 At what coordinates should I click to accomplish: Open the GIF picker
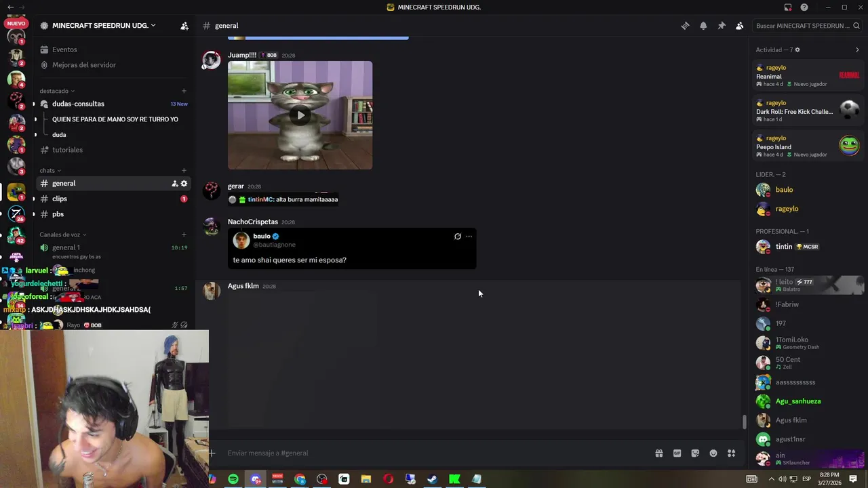[x=677, y=453]
